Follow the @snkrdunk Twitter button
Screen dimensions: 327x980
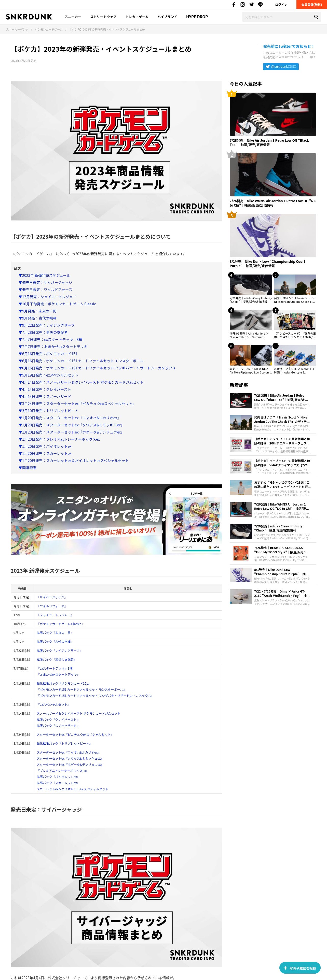pyautogui.click(x=281, y=67)
